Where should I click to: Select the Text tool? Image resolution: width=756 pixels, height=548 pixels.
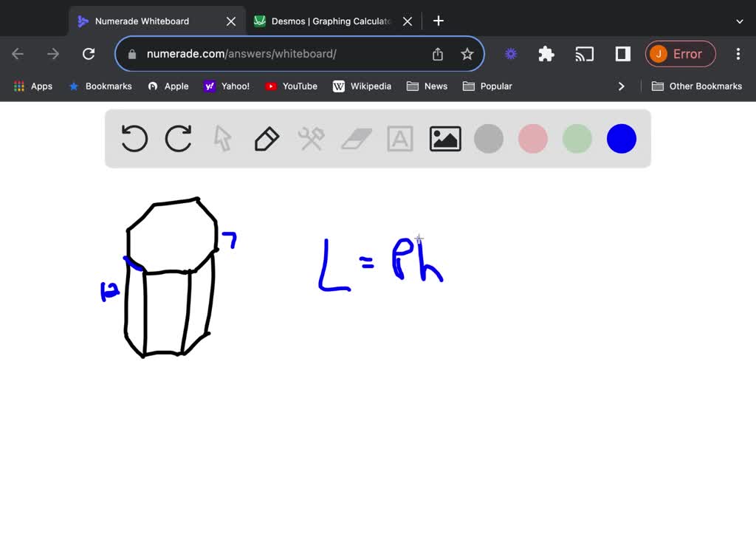point(399,138)
